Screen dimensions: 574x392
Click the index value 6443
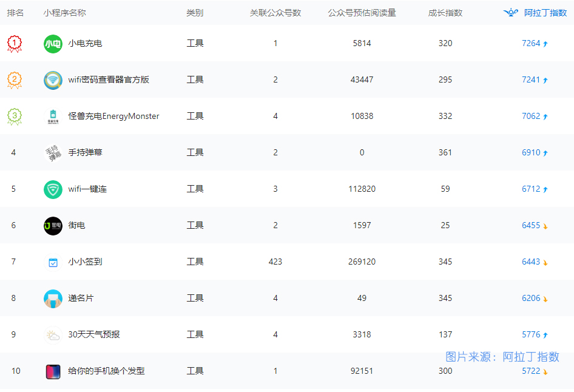pyautogui.click(x=531, y=262)
